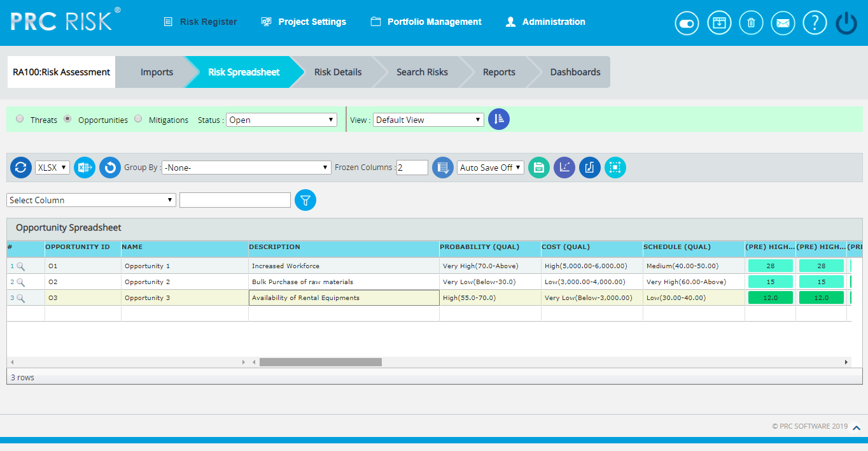
Task: Click the toggle switch icon in header
Action: tap(687, 23)
